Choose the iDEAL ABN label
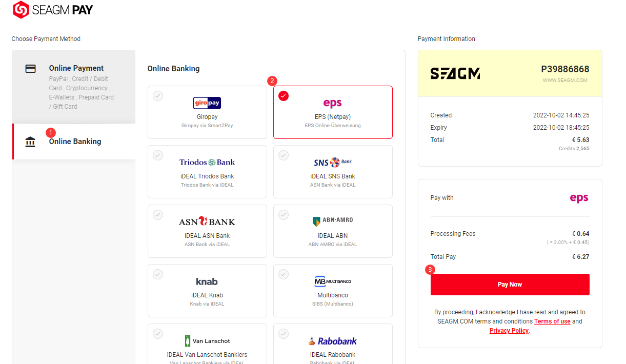The width and height of the screenshot is (626, 364). 333,236
